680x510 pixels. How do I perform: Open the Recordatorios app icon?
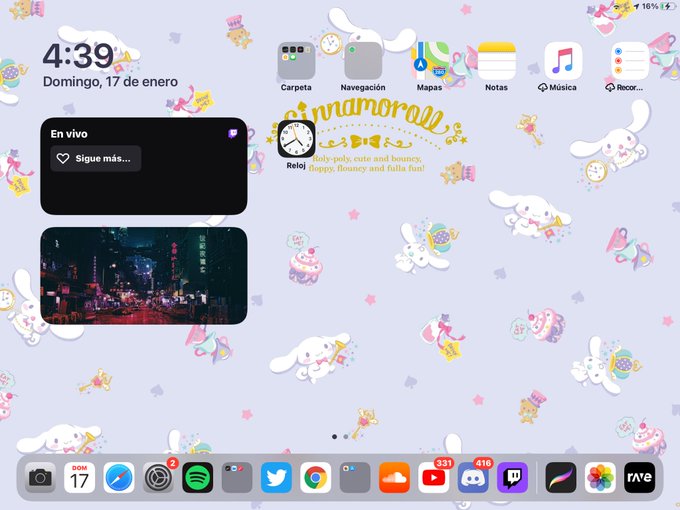pos(630,61)
